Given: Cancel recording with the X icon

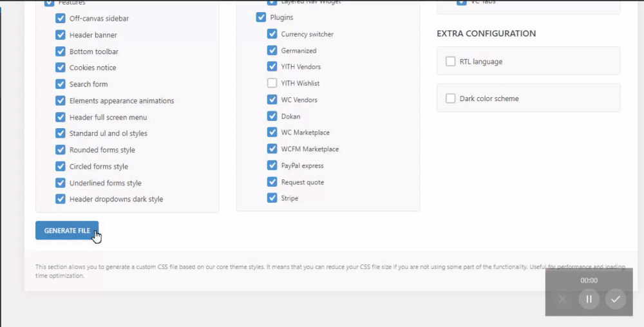Looking at the screenshot, I should tap(562, 299).
